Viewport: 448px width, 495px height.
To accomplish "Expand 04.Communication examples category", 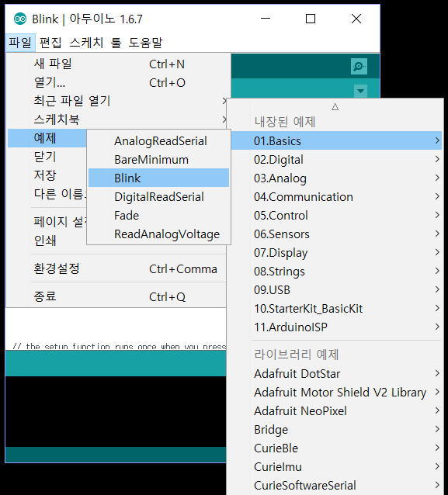I will pos(336,196).
